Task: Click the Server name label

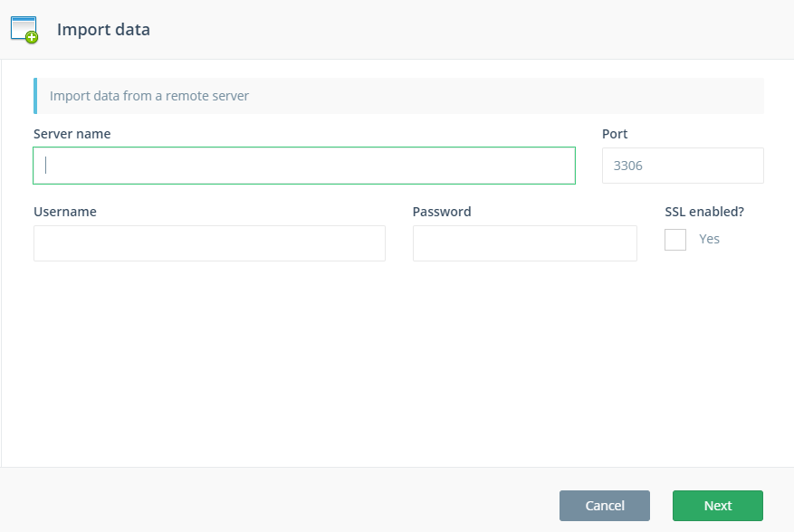Action: [72, 134]
